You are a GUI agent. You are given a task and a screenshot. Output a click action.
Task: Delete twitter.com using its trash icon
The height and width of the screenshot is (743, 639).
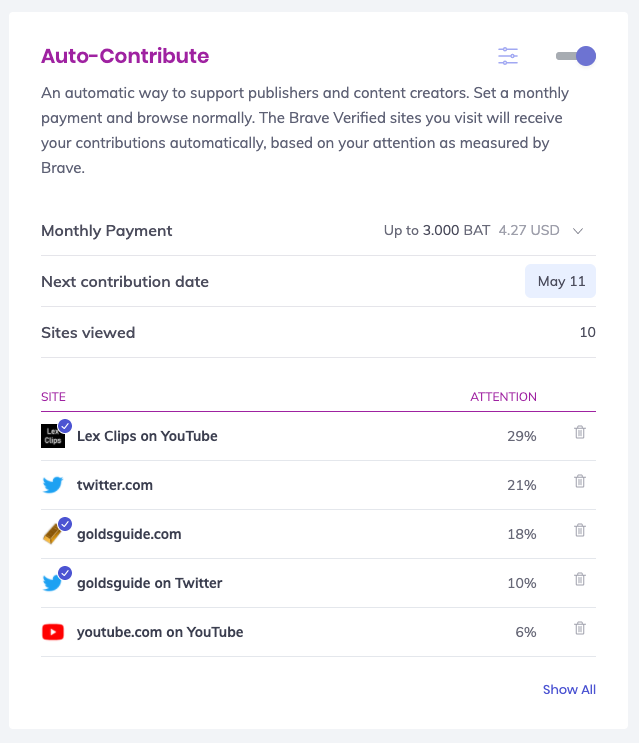coord(579,482)
